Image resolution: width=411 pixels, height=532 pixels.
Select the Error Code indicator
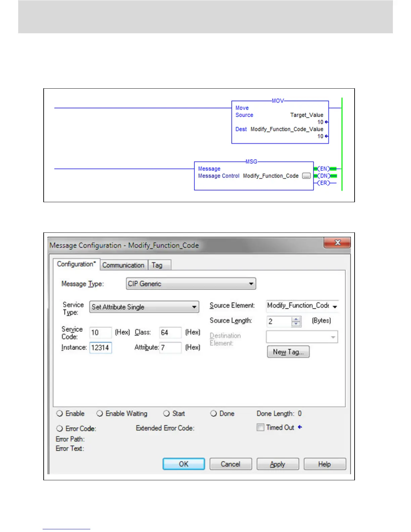coord(60,429)
